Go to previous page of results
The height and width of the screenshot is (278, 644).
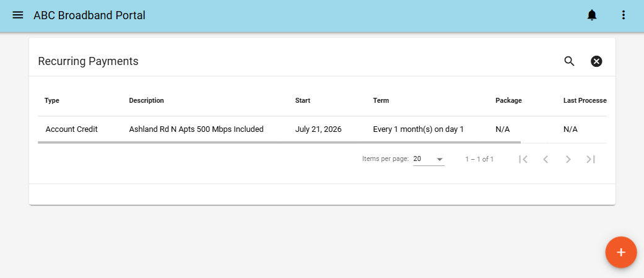click(546, 159)
